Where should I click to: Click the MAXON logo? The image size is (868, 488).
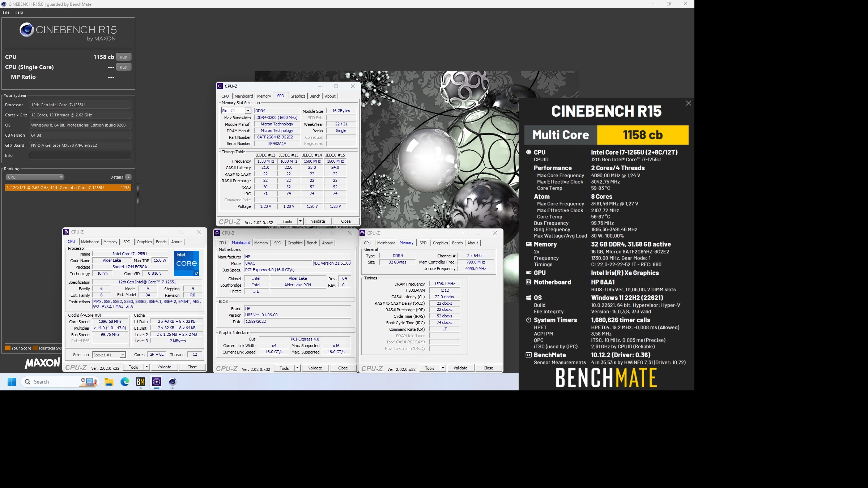tap(42, 363)
